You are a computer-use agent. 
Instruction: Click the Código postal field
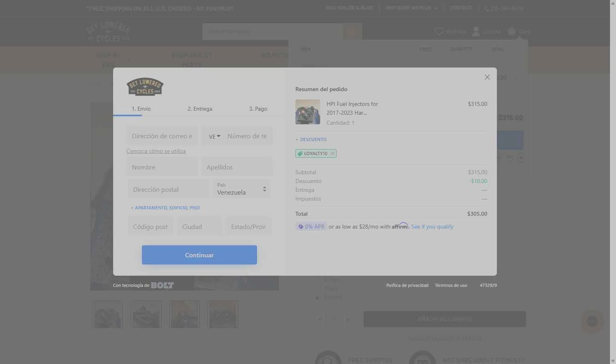coord(151,227)
